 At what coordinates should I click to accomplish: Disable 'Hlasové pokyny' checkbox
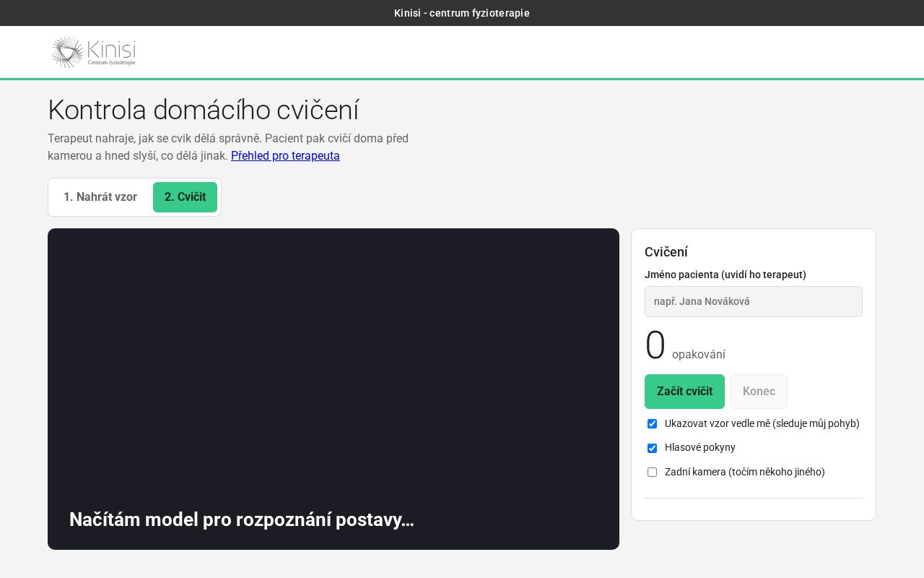[652, 448]
